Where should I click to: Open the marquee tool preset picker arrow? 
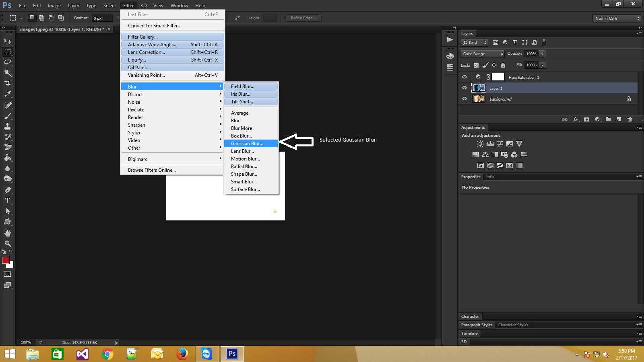click(21, 18)
